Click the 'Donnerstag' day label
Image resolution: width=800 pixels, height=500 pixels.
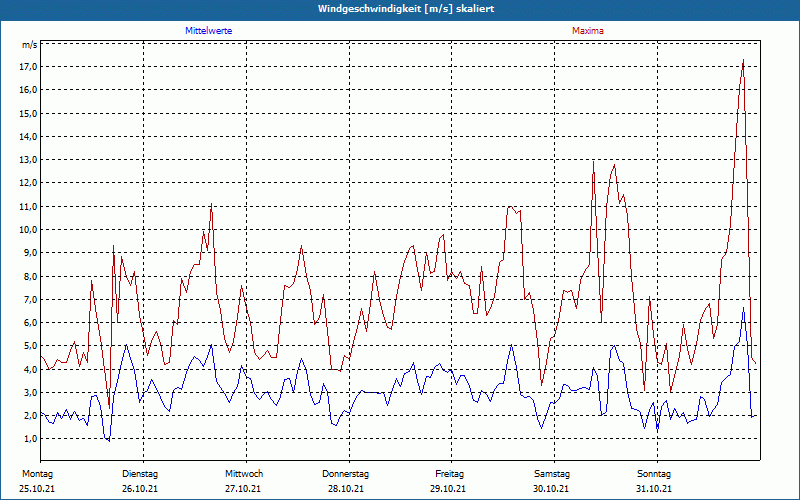point(345,474)
